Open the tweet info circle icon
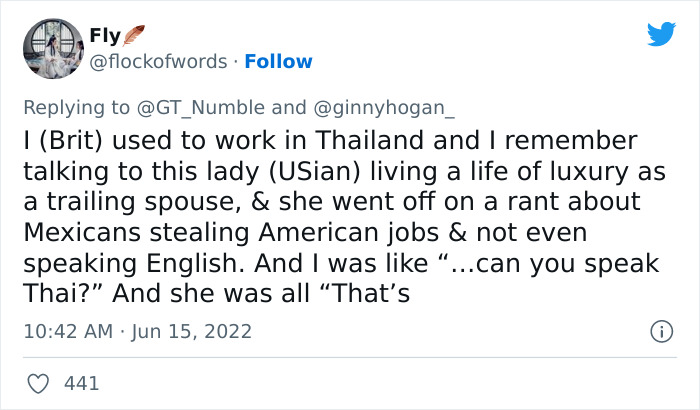Screen dimensions: 700x410 point(660,330)
